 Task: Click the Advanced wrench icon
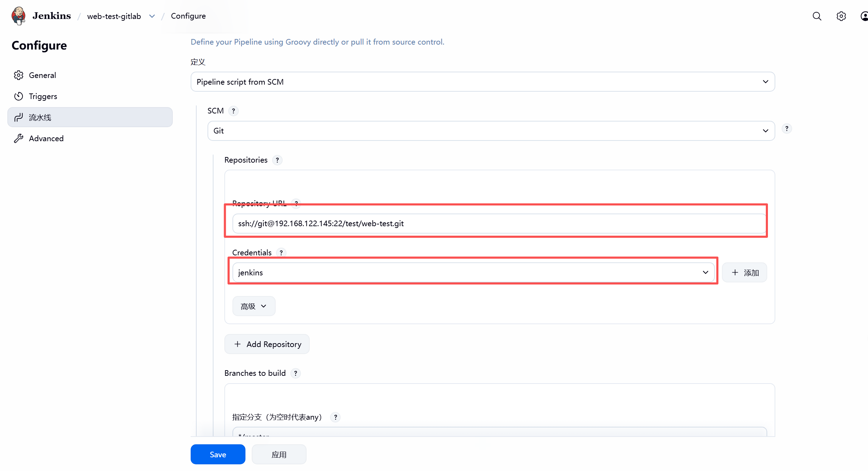coord(19,138)
